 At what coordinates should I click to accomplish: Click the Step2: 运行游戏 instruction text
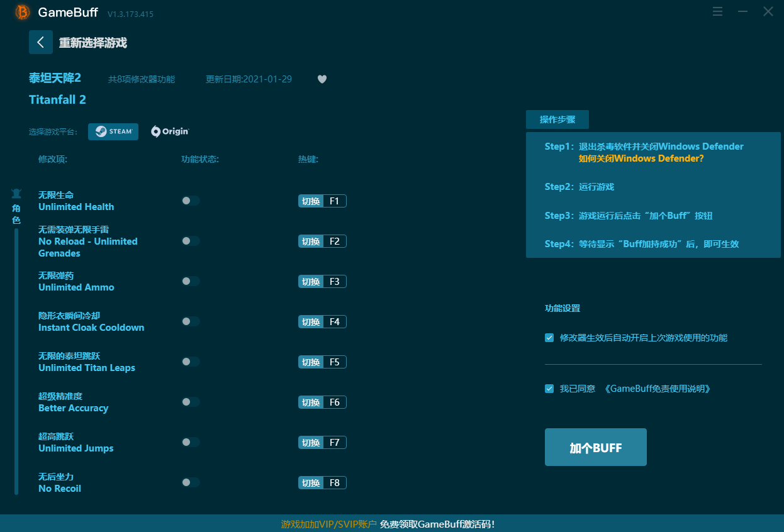(580, 187)
